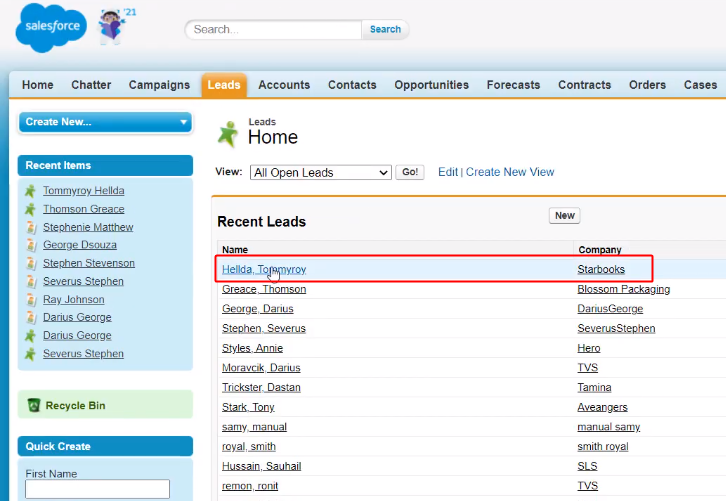Click the contact icon beside George Dsouza
Image resolution: width=726 pixels, height=501 pixels.
point(31,245)
